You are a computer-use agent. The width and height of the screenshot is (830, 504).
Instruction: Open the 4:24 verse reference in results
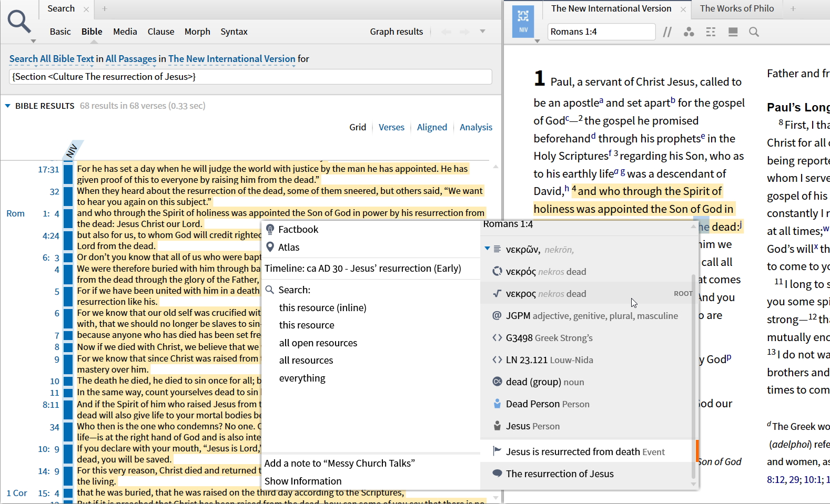point(51,236)
